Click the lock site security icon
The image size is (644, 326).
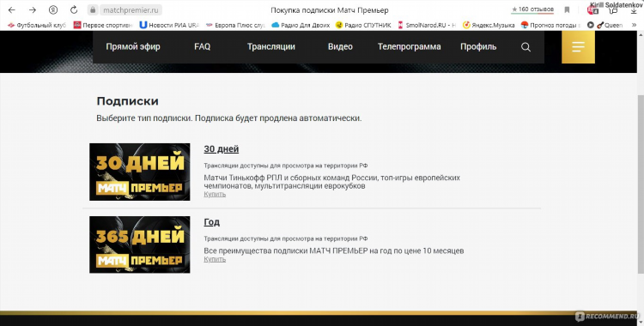[x=93, y=9]
